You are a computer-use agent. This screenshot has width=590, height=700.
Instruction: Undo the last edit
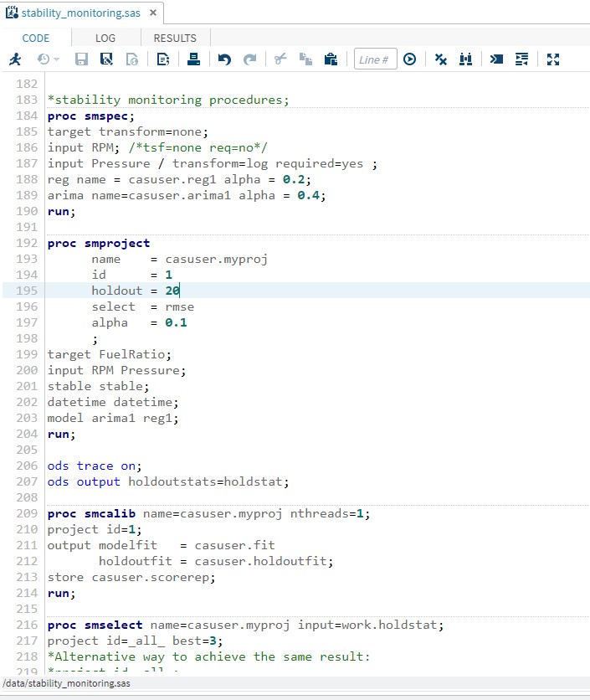point(224,59)
